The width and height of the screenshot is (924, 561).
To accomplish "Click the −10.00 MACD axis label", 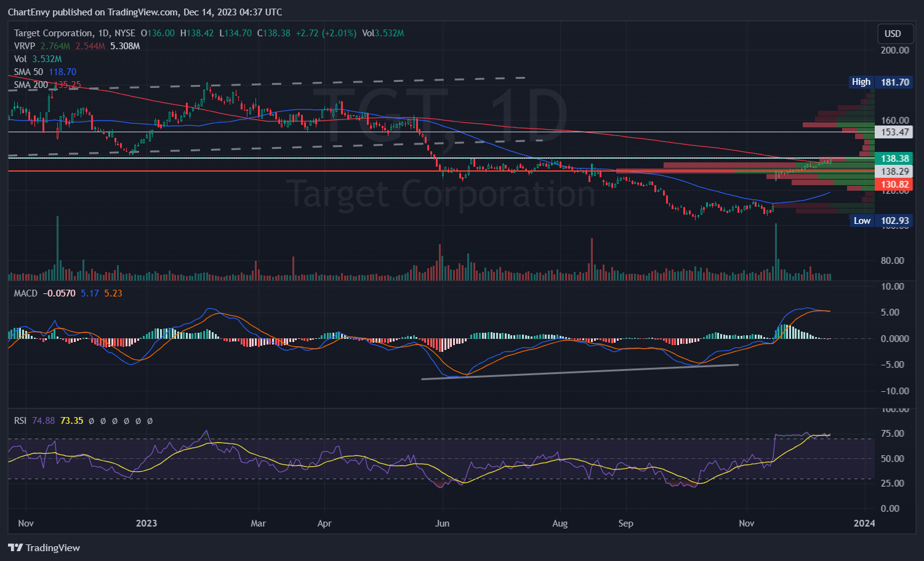I will (x=894, y=391).
